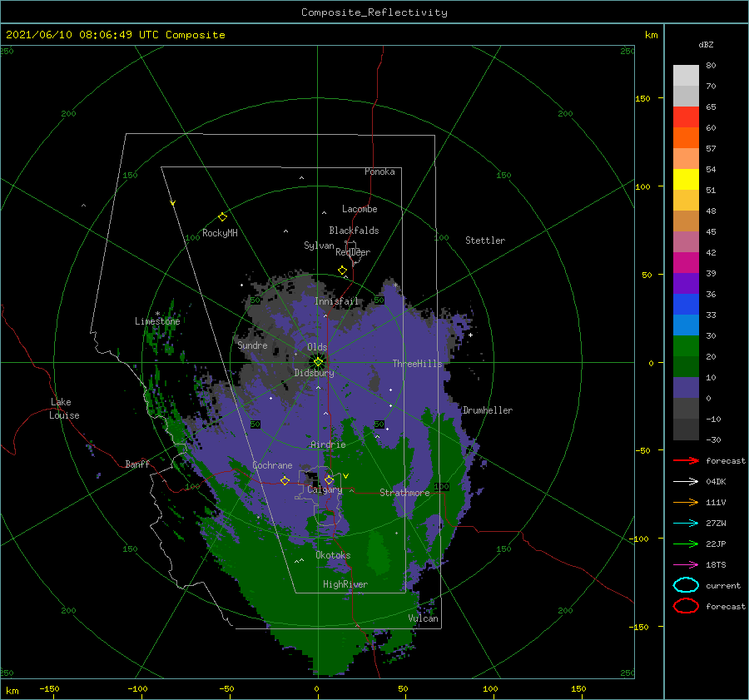
Task: Click the Drumheller label
Action: (488, 410)
